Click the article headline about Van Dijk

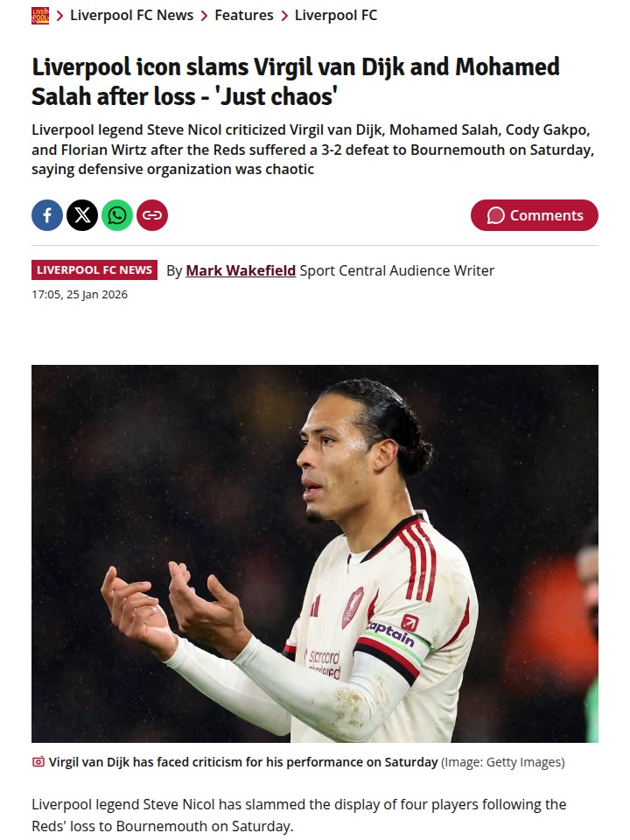pos(296,81)
